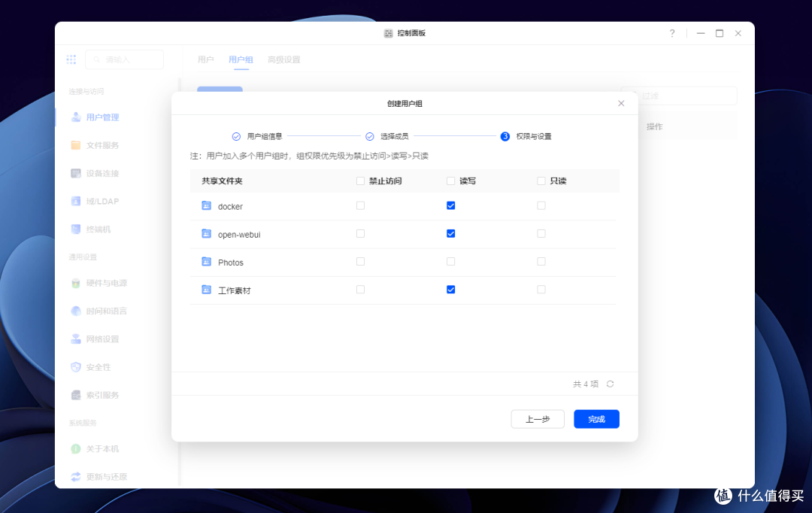
Task: Click the 工作素材 folder icon
Action: point(206,290)
